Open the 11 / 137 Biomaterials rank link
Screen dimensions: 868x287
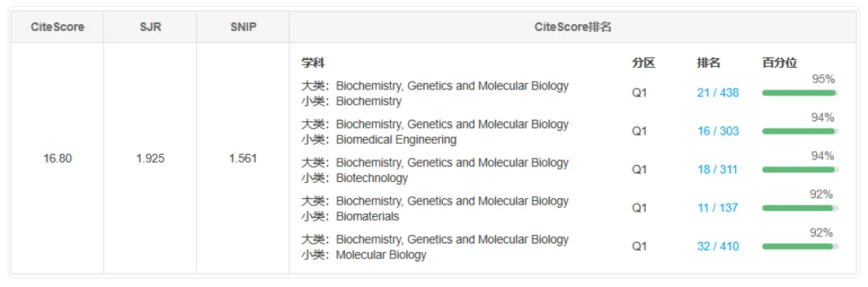717,208
